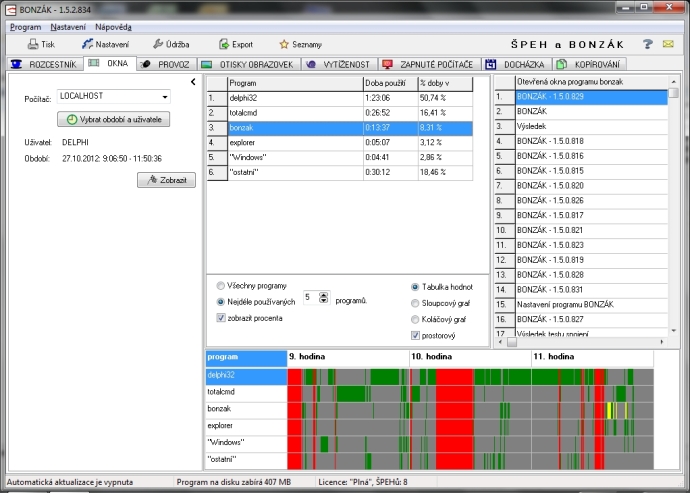The width and height of the screenshot is (690, 493).
Task: Click the 11. hodina timeline header
Action: click(592, 358)
